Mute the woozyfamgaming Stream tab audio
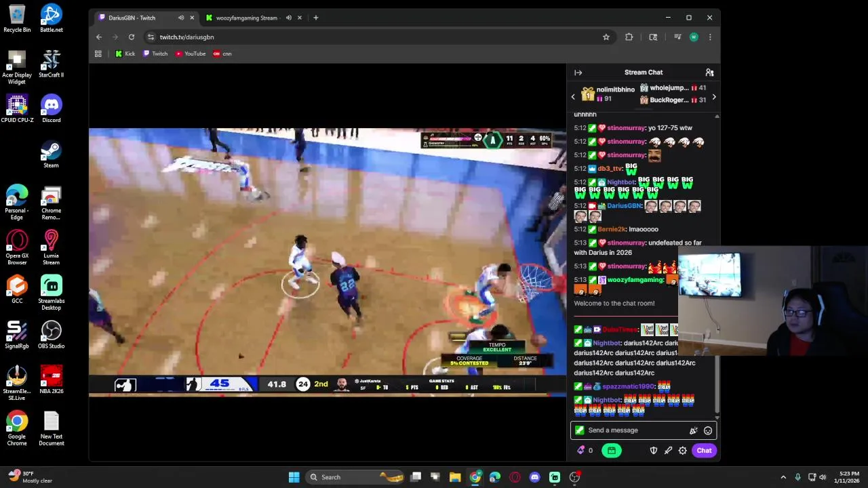Image resolution: width=868 pixels, height=488 pixels. pyautogui.click(x=289, y=18)
